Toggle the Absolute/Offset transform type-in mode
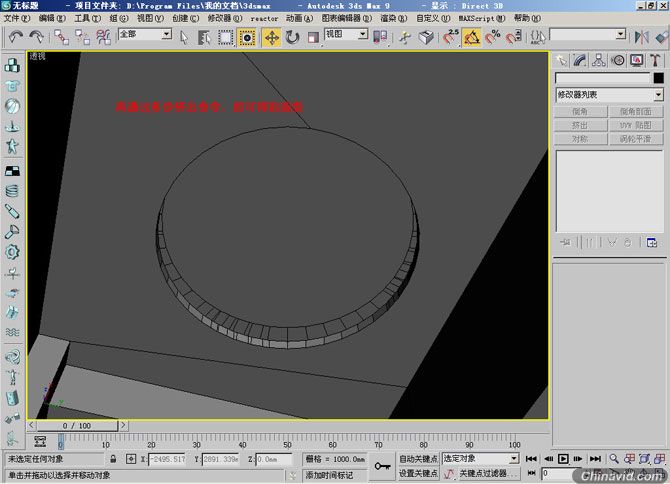 pyautogui.click(x=131, y=459)
